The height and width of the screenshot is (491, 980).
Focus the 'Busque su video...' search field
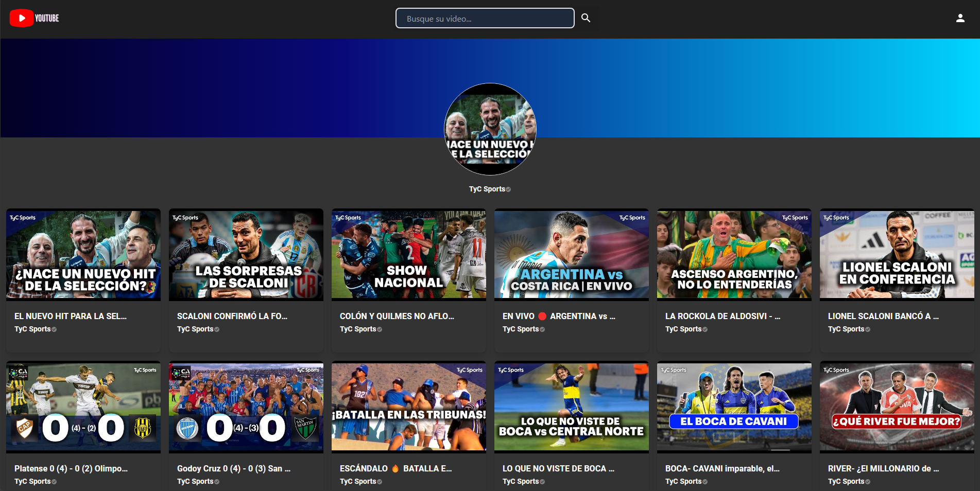(x=485, y=18)
